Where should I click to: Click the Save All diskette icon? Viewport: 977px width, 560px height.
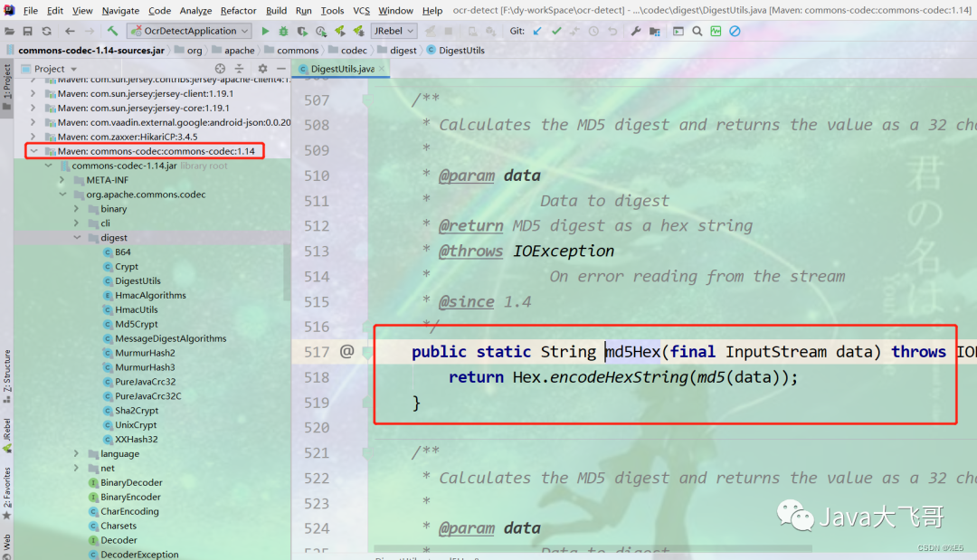pyautogui.click(x=28, y=30)
